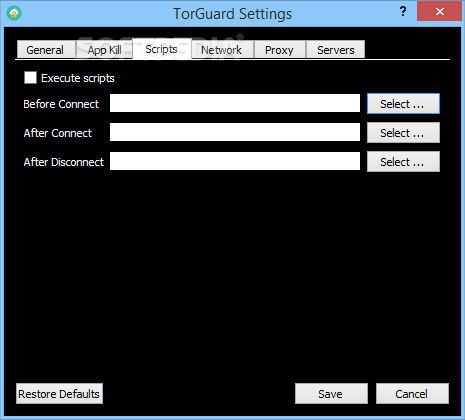Screen dimensions: 465x420
Task: Click the Before Connect script path field
Action: click(235, 103)
